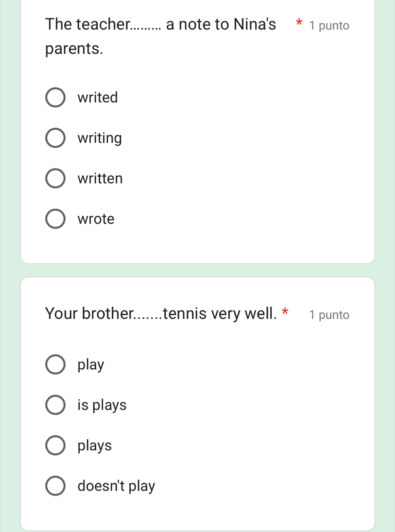Click "1 punto" beside the teacher question

329,25
